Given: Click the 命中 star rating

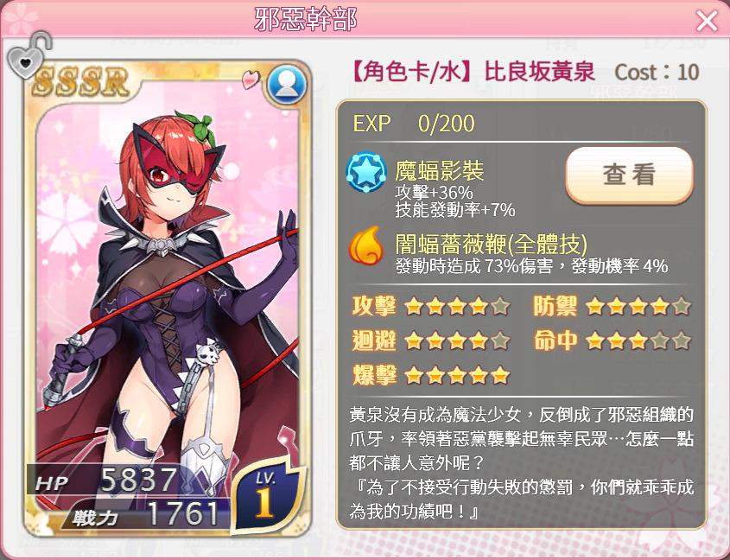Looking at the screenshot, I should click(x=638, y=341).
